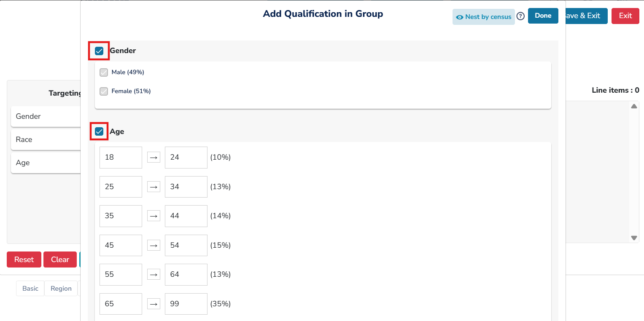Uncheck the Age qualification checkbox

coord(99,132)
